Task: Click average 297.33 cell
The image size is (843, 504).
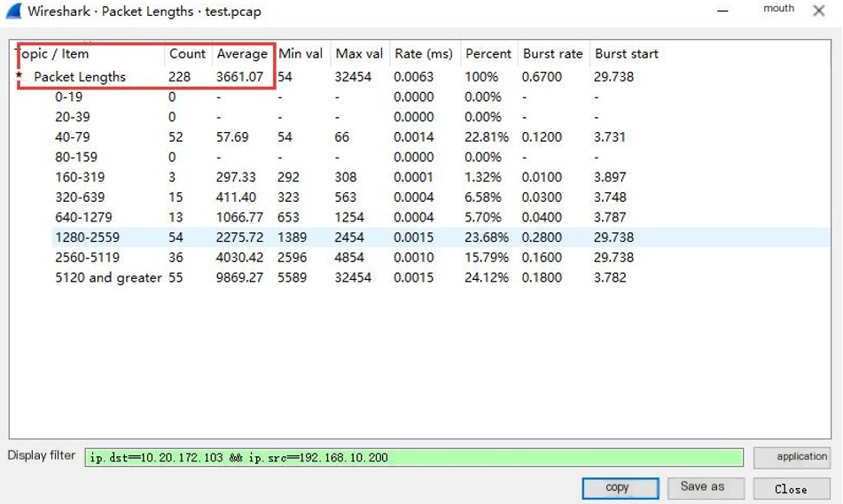Action: (236, 177)
